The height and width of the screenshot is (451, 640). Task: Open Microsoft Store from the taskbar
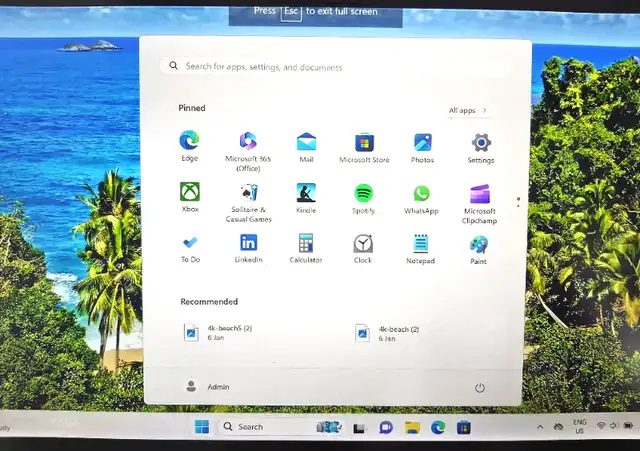(464, 428)
